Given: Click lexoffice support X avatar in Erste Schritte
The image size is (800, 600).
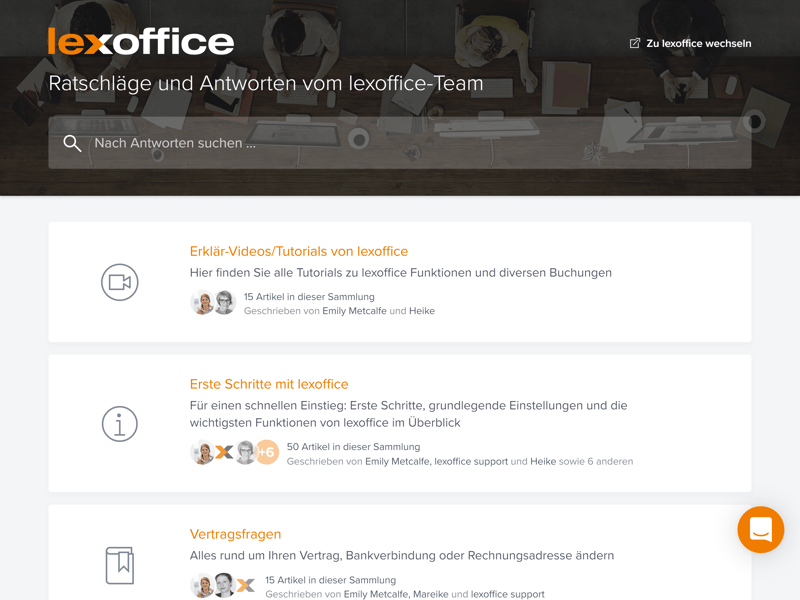Looking at the screenshot, I should tap(224, 452).
